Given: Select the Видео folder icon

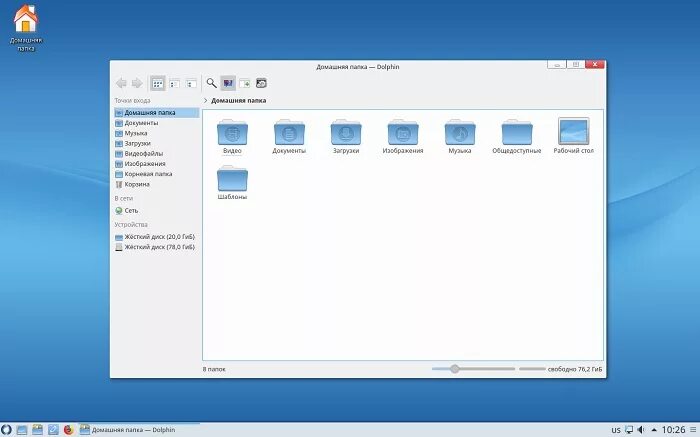Looking at the screenshot, I should pyautogui.click(x=232, y=133).
